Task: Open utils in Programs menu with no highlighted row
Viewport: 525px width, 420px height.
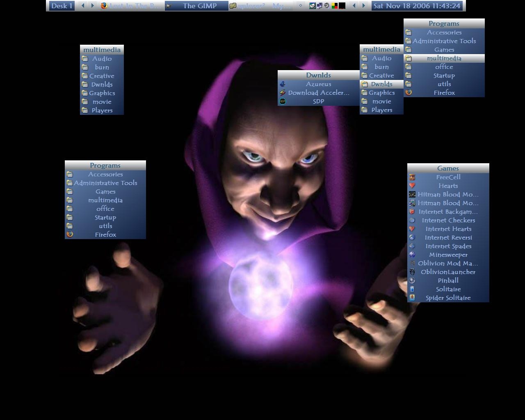Action: click(105, 226)
